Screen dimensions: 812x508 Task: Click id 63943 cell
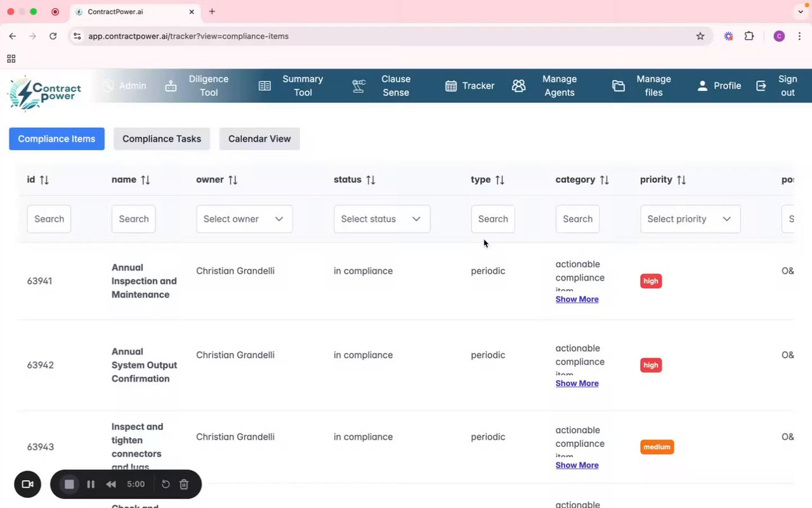40,447
